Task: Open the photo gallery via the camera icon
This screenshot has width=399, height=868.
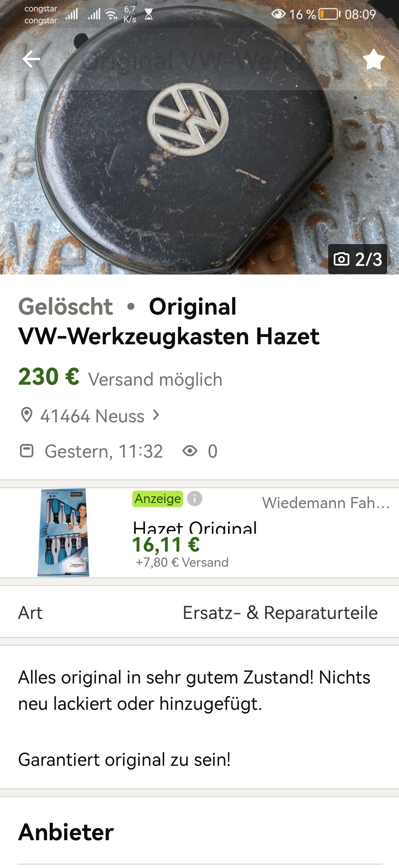Action: [342, 259]
